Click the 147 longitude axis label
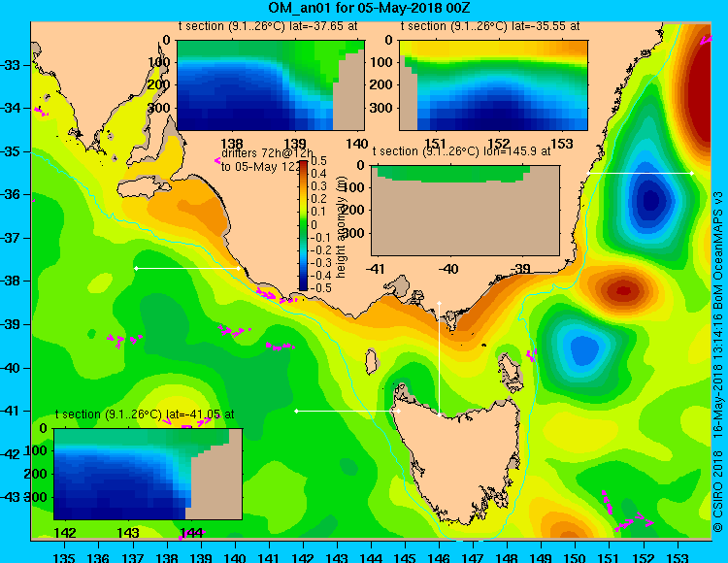The height and width of the screenshot is (563, 728). pyautogui.click(x=473, y=557)
